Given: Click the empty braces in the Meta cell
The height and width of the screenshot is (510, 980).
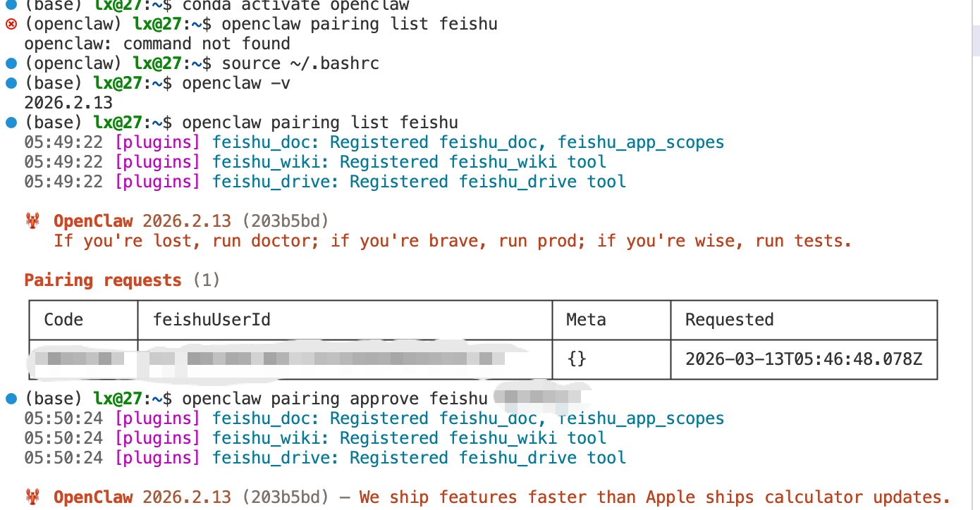Looking at the screenshot, I should point(576,359).
